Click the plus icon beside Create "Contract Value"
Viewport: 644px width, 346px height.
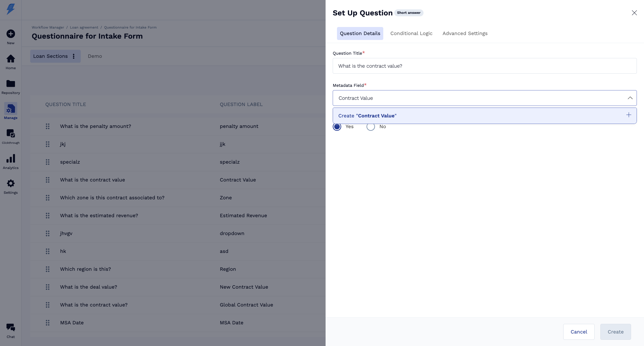[629, 115]
